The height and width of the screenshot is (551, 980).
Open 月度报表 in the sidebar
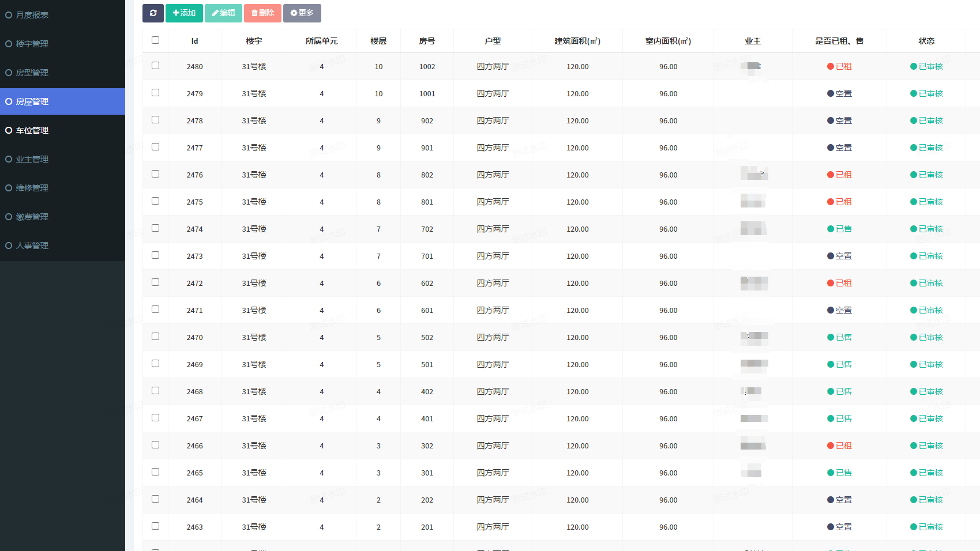(32, 15)
